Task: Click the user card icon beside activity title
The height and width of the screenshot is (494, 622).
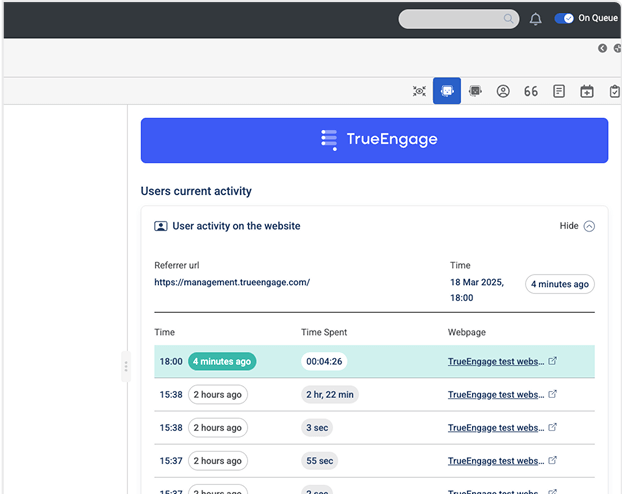Action: pyautogui.click(x=161, y=226)
